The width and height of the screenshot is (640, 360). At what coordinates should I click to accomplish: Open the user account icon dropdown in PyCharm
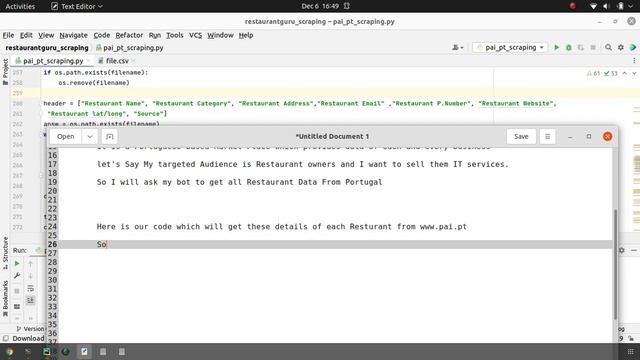[458, 48]
